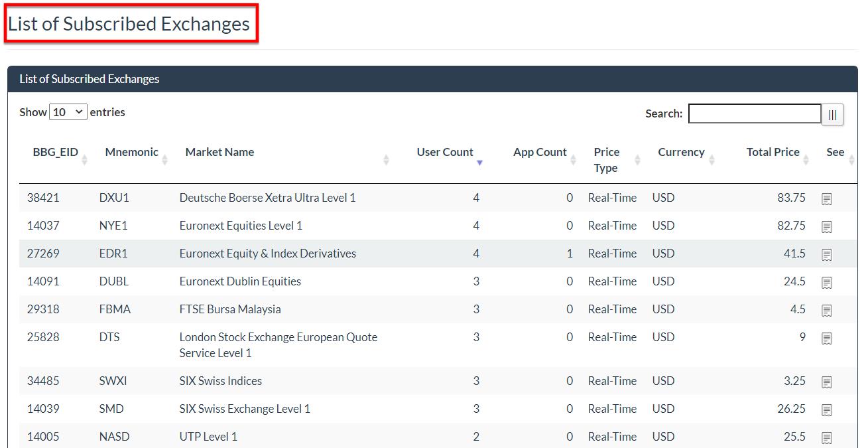Sort by Mnemonic column header
868x448 pixels.
pyautogui.click(x=131, y=153)
